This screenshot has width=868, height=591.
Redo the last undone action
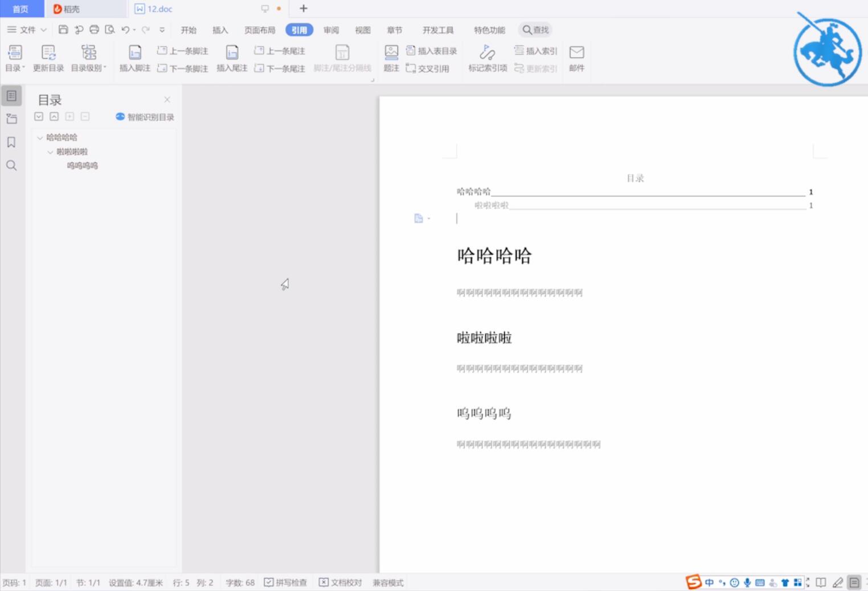[146, 30]
